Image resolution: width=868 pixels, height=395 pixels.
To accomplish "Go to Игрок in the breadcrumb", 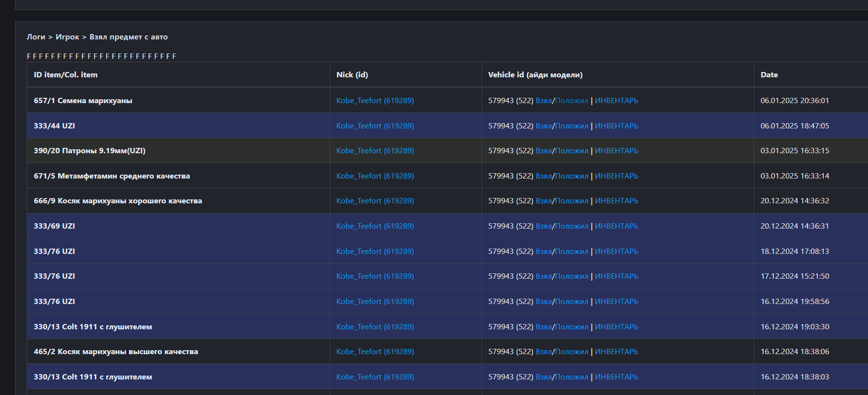I will [x=67, y=37].
